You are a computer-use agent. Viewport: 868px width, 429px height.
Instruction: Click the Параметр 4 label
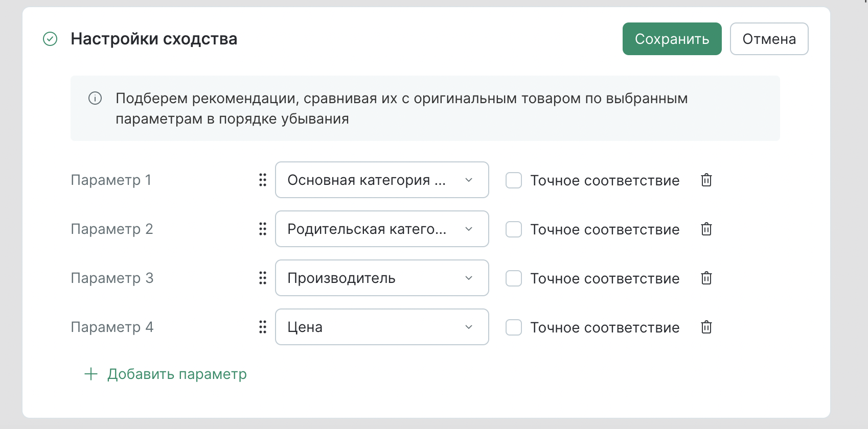(x=112, y=327)
